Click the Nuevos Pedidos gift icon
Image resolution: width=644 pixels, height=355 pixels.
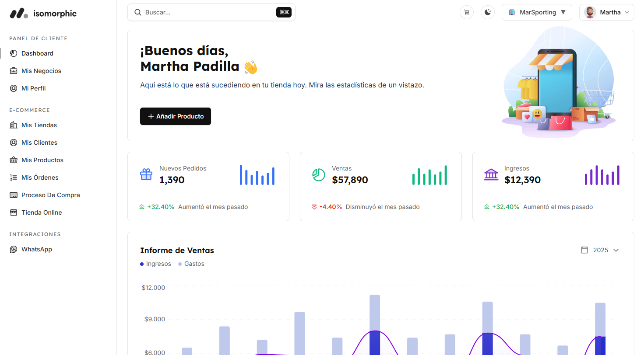tap(146, 175)
